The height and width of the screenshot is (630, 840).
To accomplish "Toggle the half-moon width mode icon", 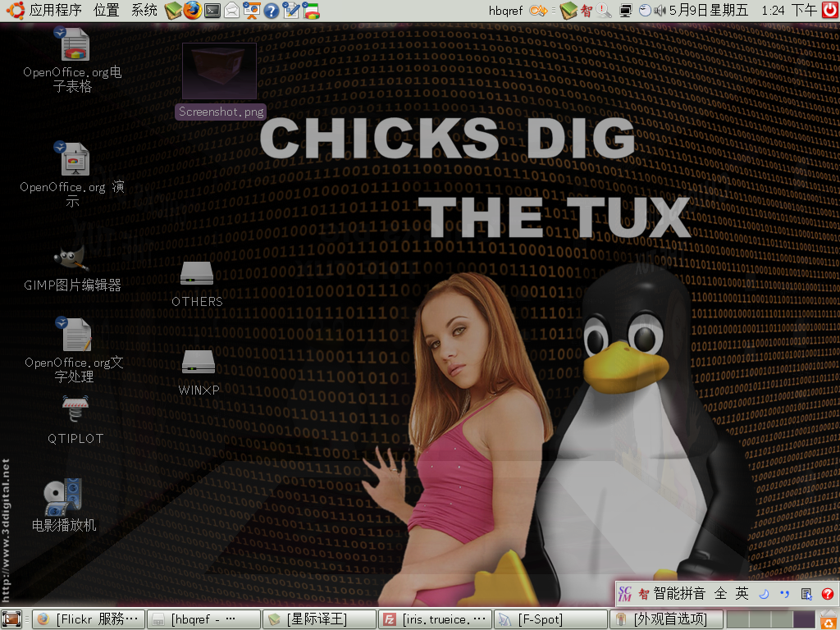I will tap(764, 594).
